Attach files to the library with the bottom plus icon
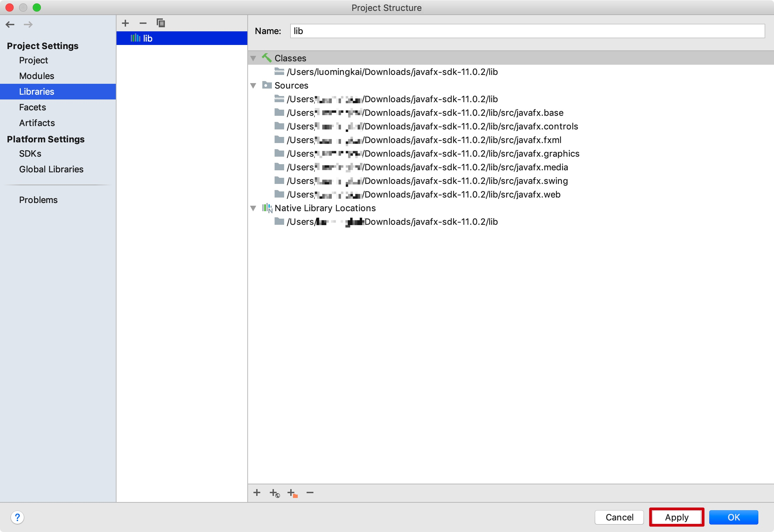 coord(257,493)
